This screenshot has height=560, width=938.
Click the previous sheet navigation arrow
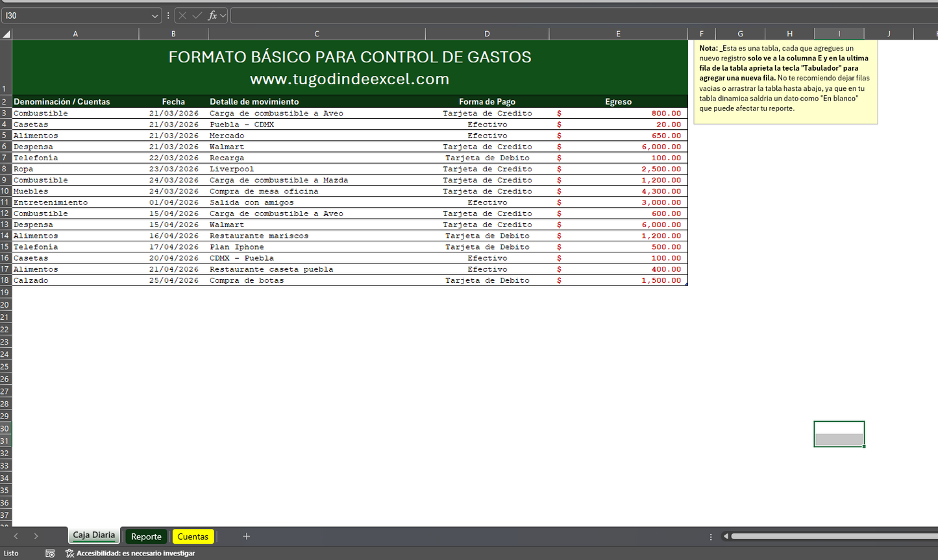(x=16, y=536)
